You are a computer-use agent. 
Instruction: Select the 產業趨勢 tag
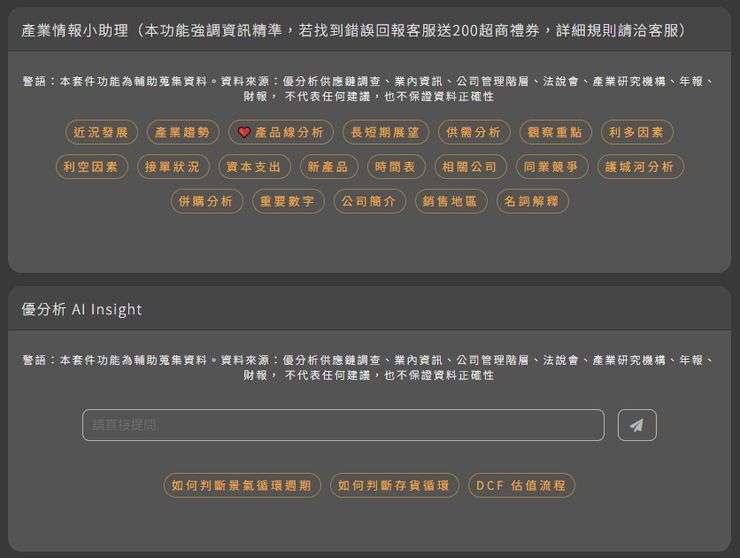point(183,132)
